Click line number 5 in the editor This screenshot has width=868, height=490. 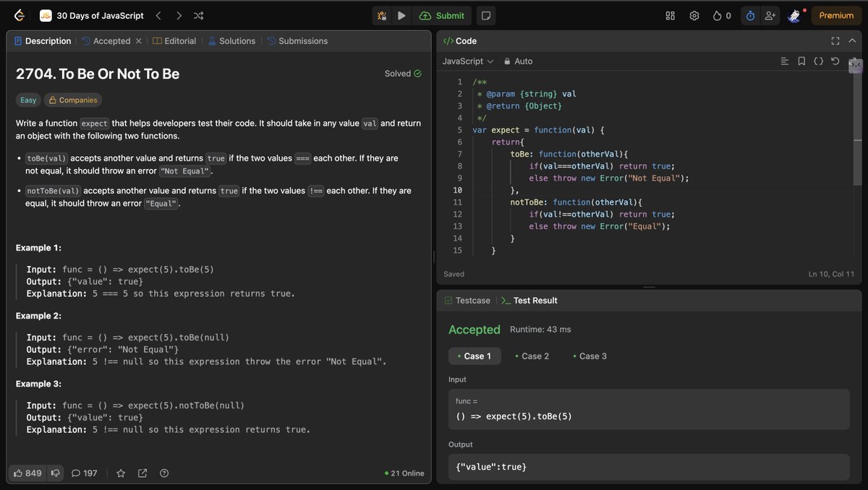pyautogui.click(x=459, y=130)
